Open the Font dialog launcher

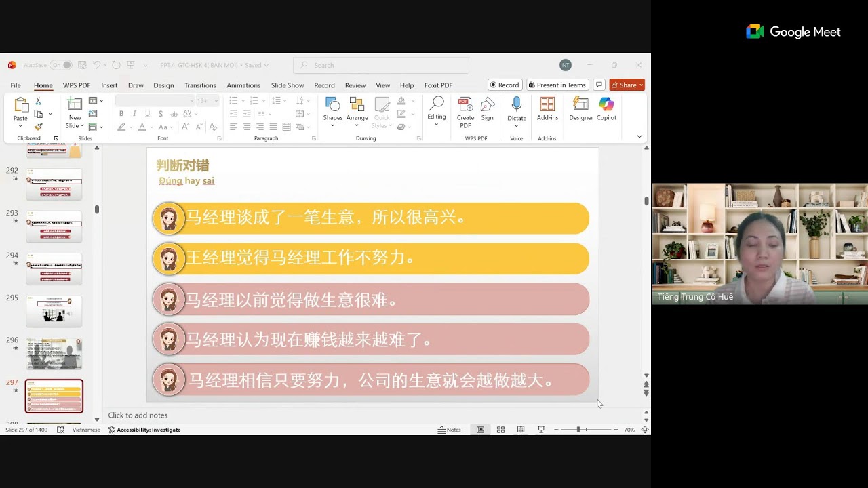point(219,138)
